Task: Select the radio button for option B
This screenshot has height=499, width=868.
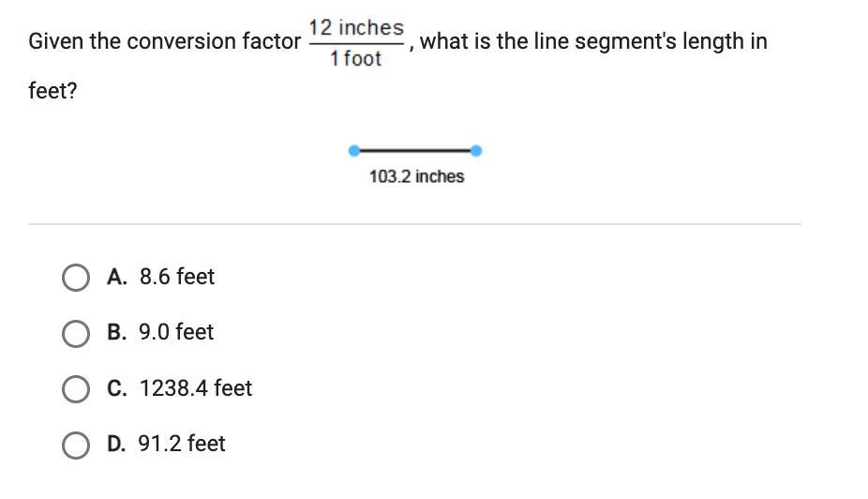Action: pos(76,333)
